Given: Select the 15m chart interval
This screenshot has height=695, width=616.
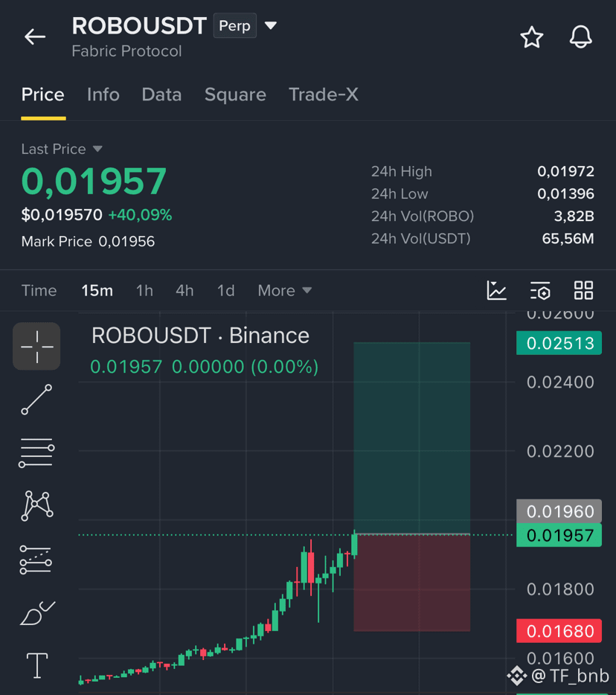Looking at the screenshot, I should pos(97,291).
